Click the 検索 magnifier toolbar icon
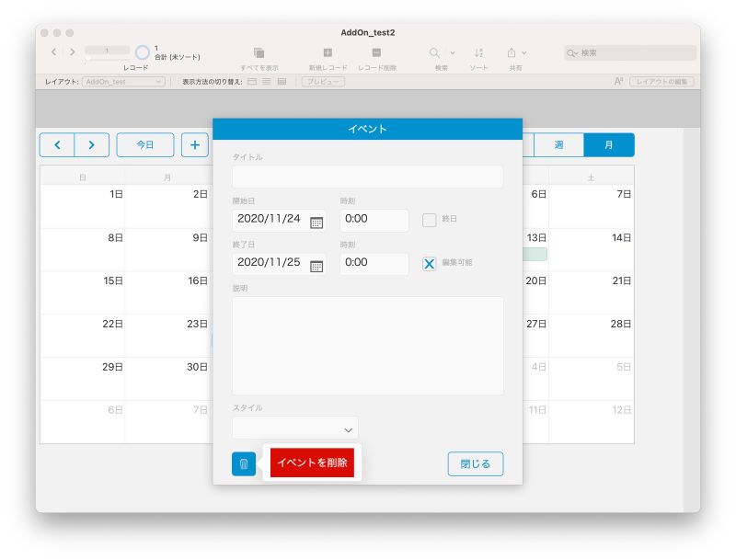736x560 pixels. pyautogui.click(x=434, y=52)
